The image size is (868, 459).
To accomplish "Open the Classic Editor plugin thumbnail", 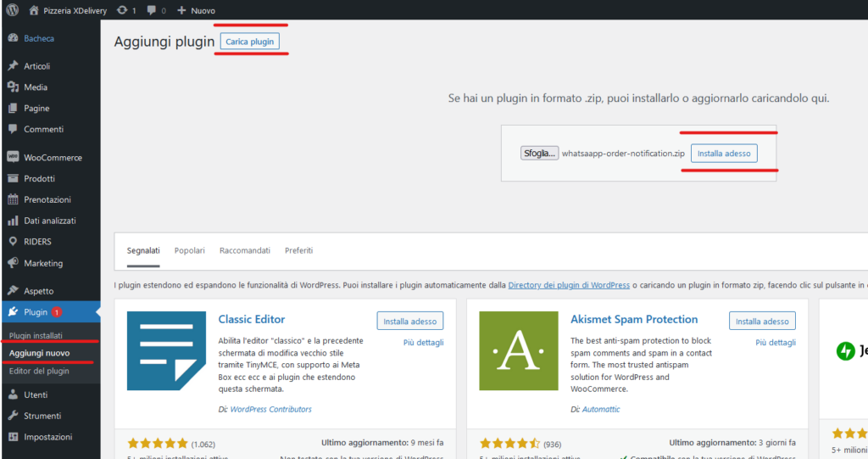I will tap(166, 351).
